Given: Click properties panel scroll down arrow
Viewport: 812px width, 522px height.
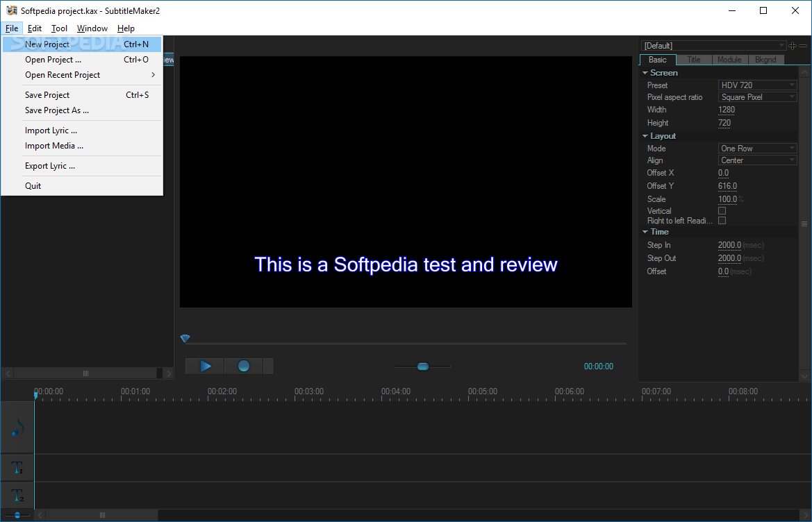Looking at the screenshot, I should pyautogui.click(x=804, y=376).
